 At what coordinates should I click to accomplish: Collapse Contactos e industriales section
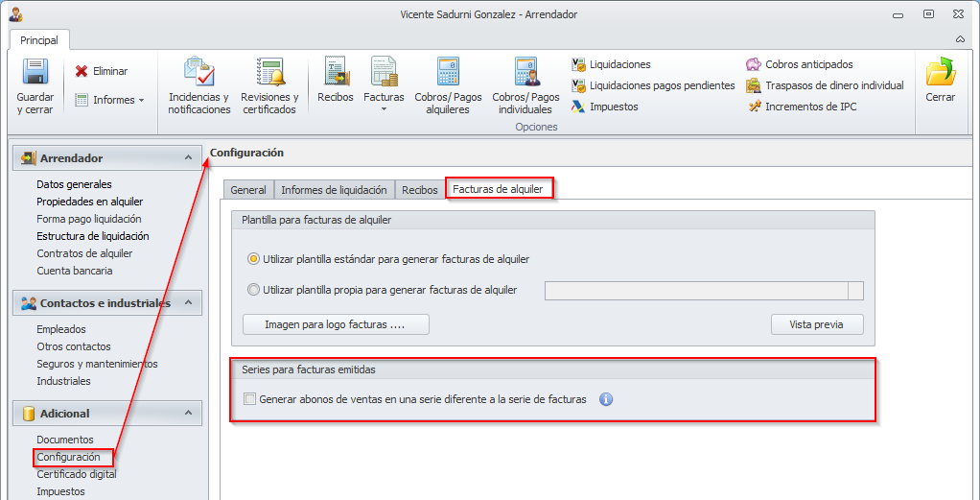(188, 303)
